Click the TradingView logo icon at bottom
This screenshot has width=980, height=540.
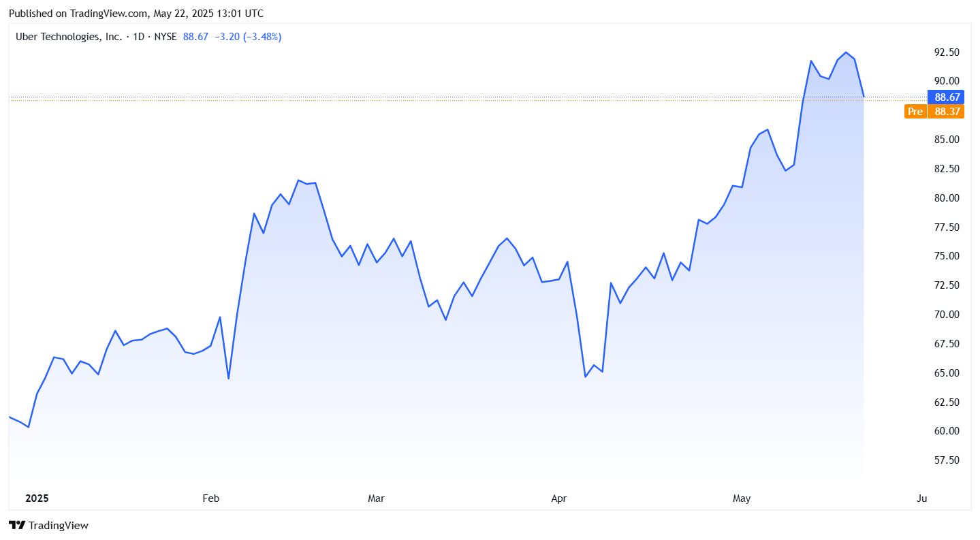(17, 525)
